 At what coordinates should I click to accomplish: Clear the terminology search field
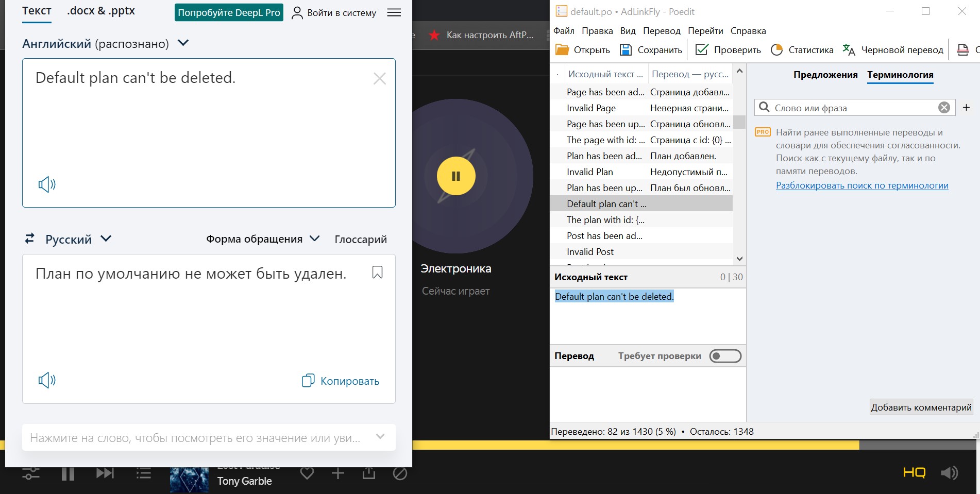point(944,108)
